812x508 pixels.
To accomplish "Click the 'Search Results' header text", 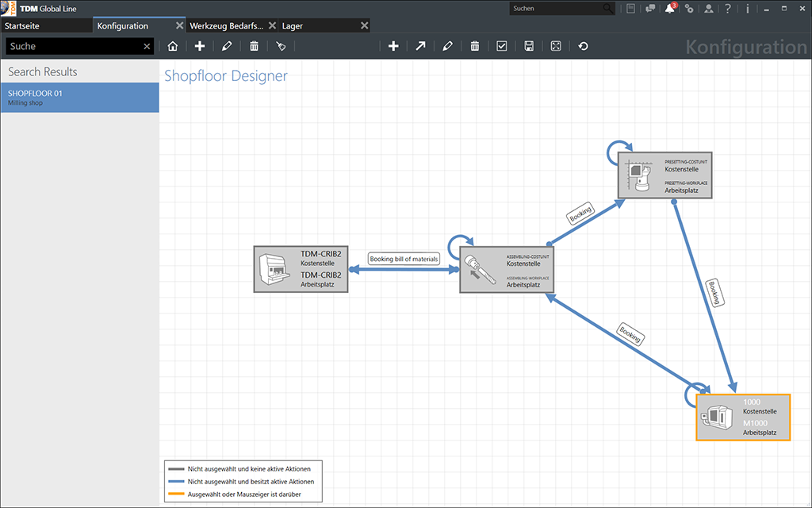I will point(43,71).
